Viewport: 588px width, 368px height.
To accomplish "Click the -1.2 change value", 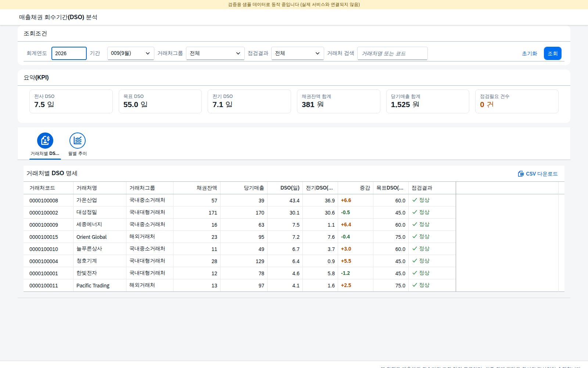I will (x=345, y=273).
